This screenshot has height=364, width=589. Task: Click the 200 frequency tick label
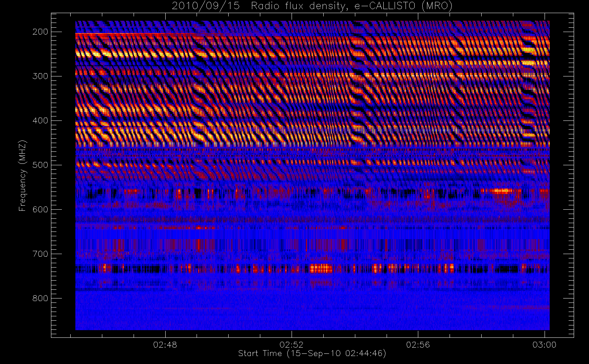pos(40,32)
